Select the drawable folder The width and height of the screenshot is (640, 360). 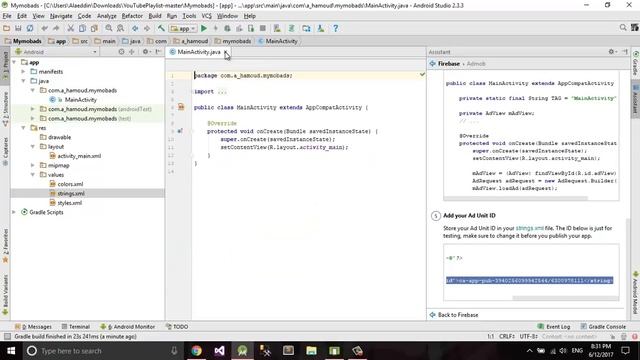pos(59,138)
